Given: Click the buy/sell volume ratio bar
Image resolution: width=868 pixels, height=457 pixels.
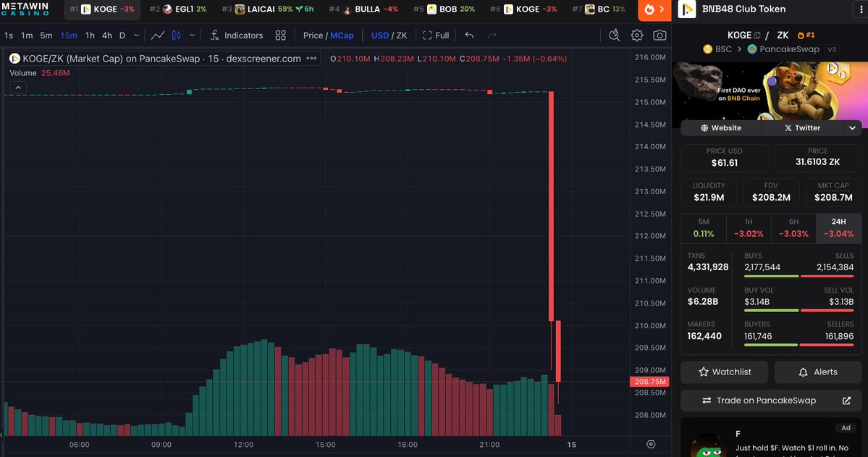Looking at the screenshot, I should tap(799, 310).
